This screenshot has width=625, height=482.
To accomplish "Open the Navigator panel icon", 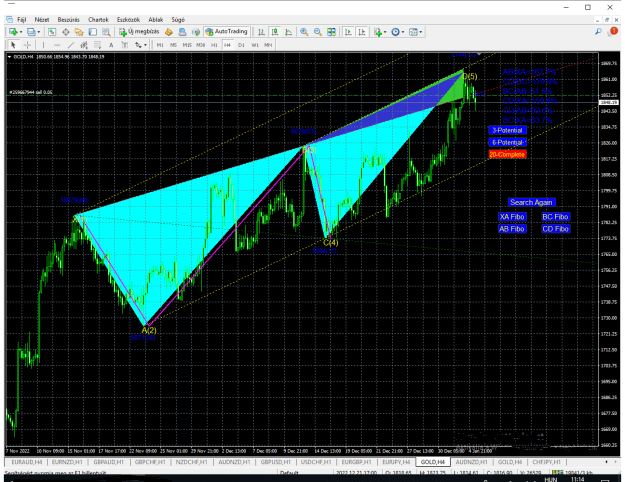I will (79, 32).
